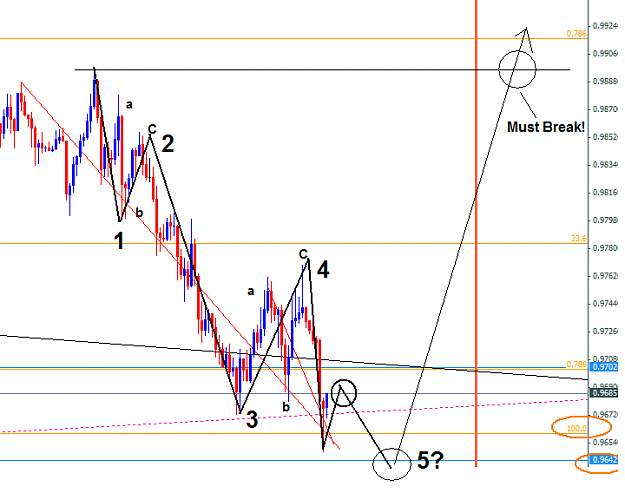Click the blue 0.9642 price tag
This screenshot has width=625, height=493.
605,460
